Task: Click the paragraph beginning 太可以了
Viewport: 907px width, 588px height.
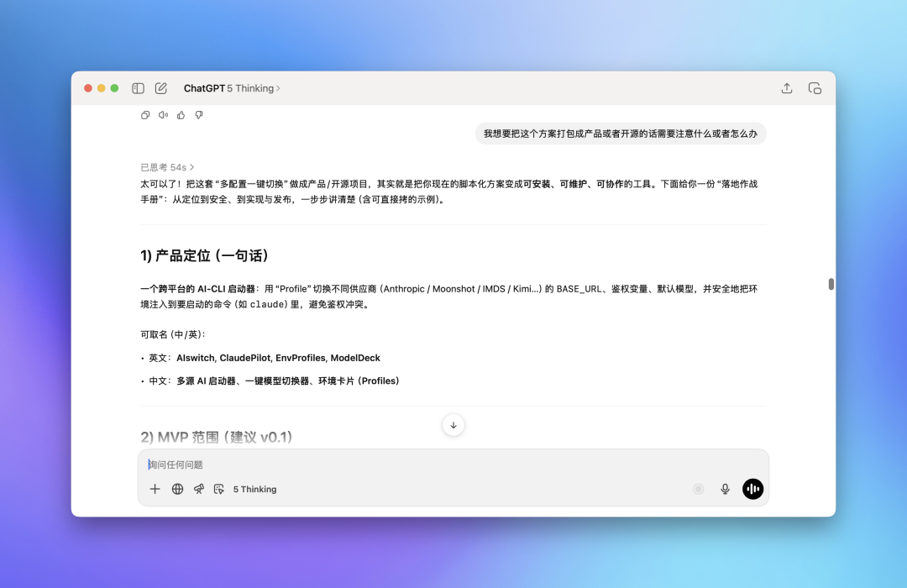Action: (448, 192)
